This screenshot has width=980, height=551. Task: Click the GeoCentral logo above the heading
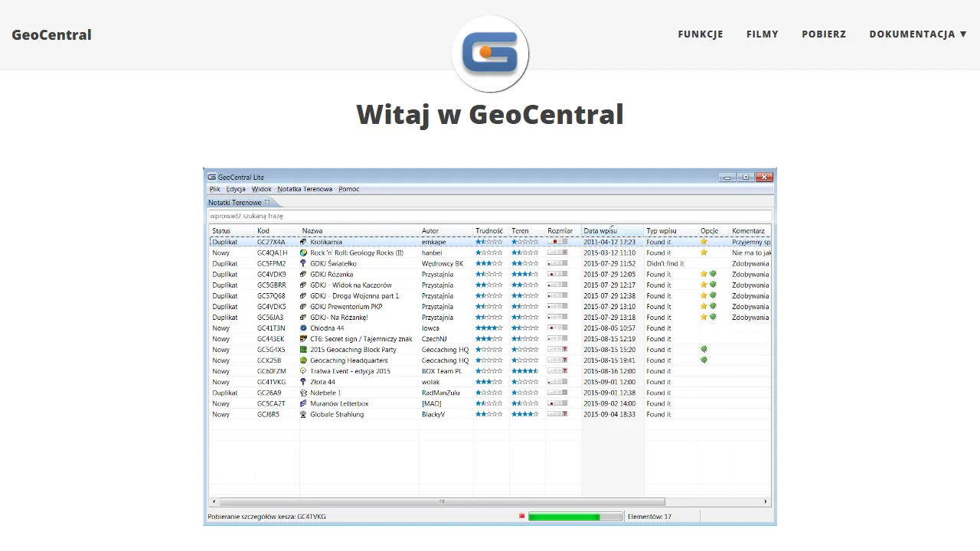coord(490,54)
